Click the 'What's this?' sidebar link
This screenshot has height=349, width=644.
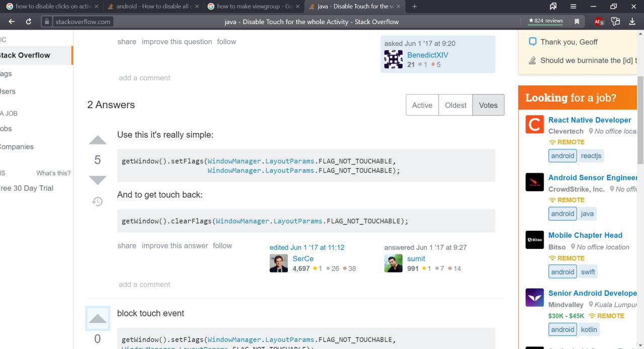53,173
